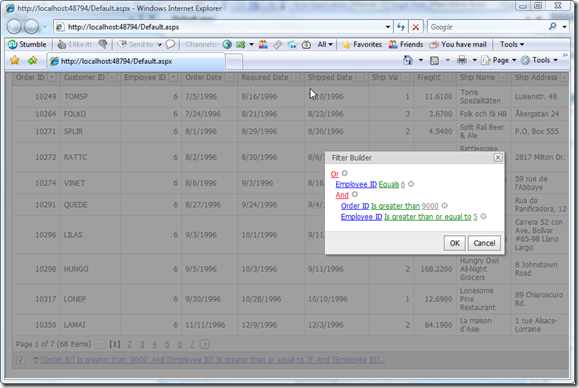The height and width of the screenshot is (388, 579).
Task: Click in the Google search box
Action: pyautogui.click(x=487, y=27)
